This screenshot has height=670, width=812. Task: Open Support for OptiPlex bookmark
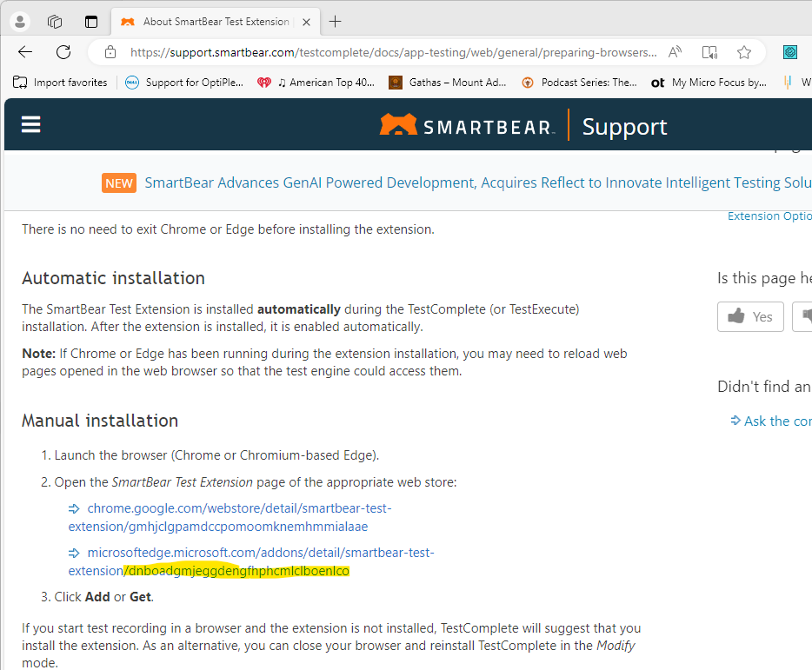[184, 83]
